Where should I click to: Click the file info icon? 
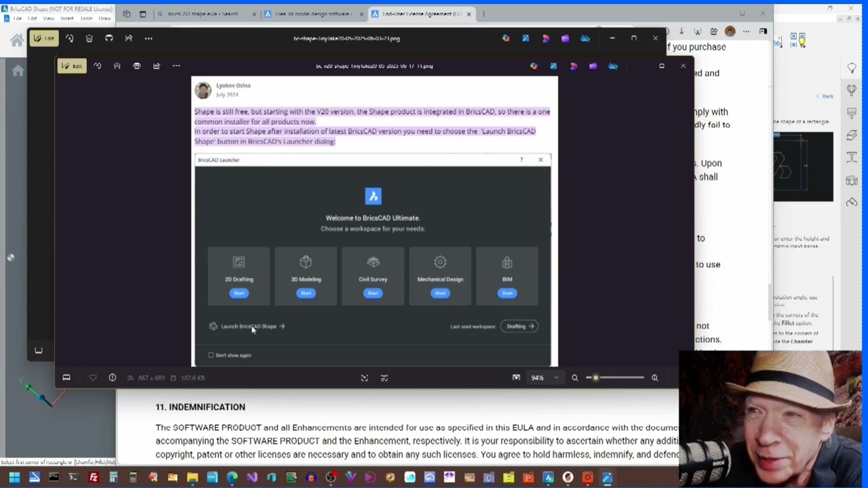tap(113, 378)
